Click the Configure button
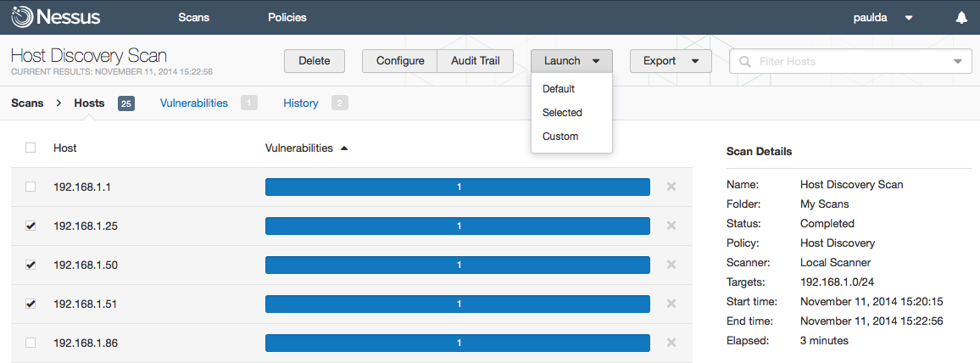980x363 pixels. click(400, 60)
